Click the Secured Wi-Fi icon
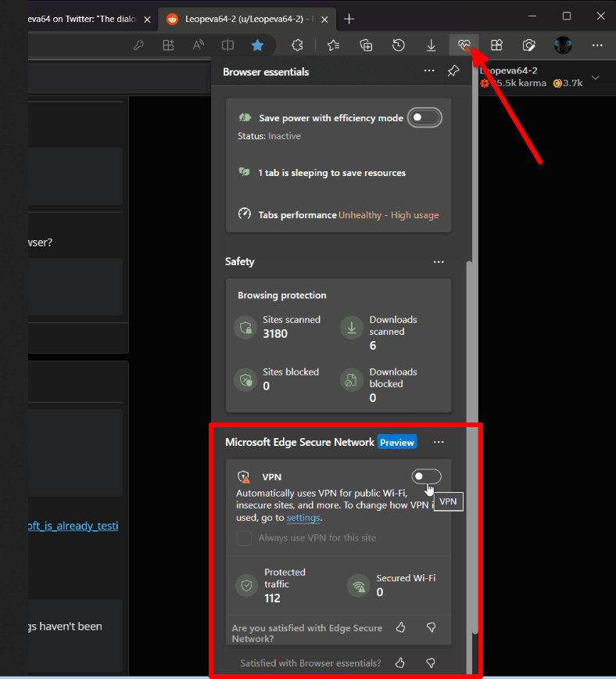The image size is (616, 679). click(x=359, y=586)
